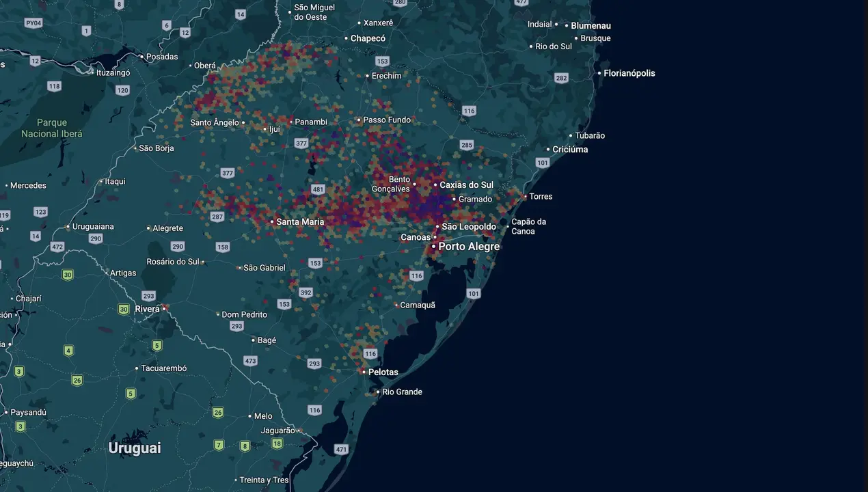Click the Tacuarembó city label
868x492 pixels.
coord(164,368)
